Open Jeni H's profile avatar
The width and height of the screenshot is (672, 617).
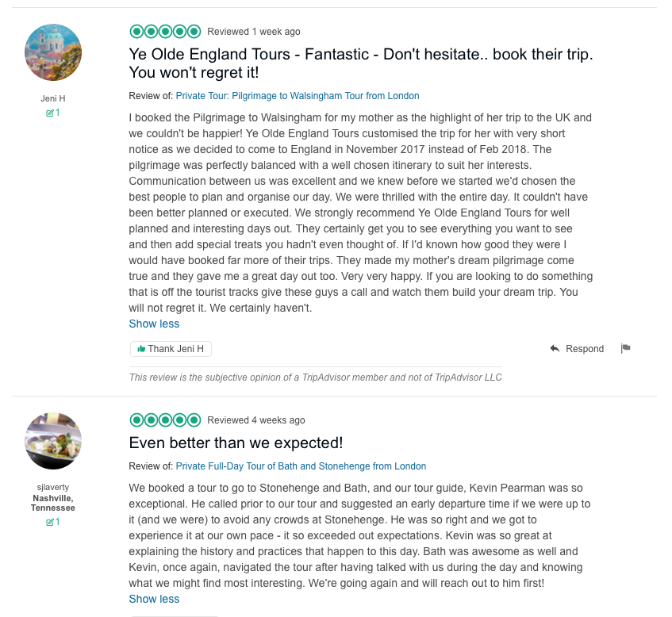[x=53, y=52]
